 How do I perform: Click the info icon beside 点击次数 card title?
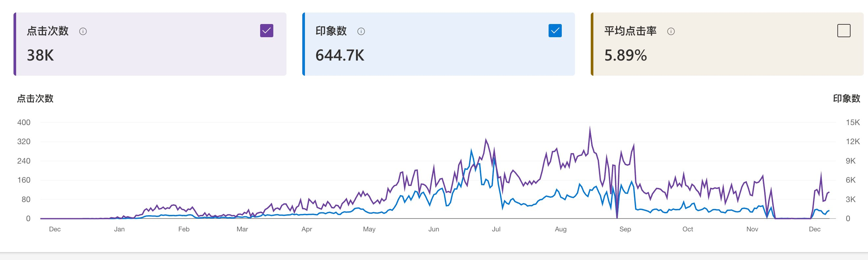pos(83,32)
